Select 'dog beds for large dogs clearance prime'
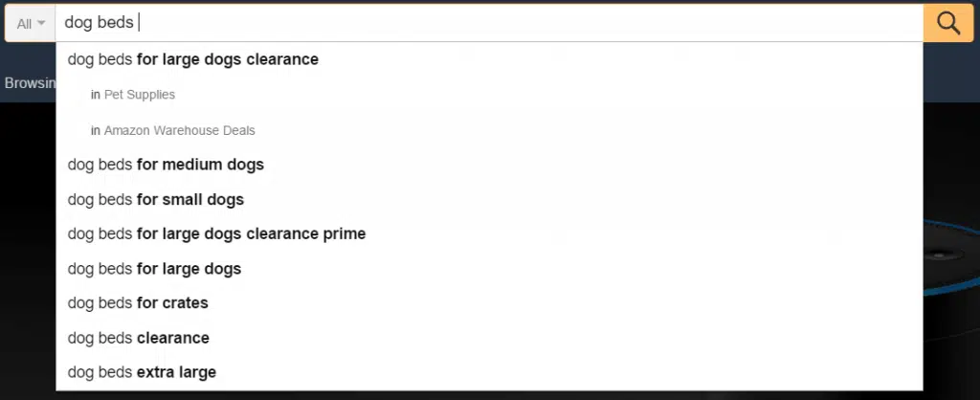The image size is (980, 400). coord(216,233)
